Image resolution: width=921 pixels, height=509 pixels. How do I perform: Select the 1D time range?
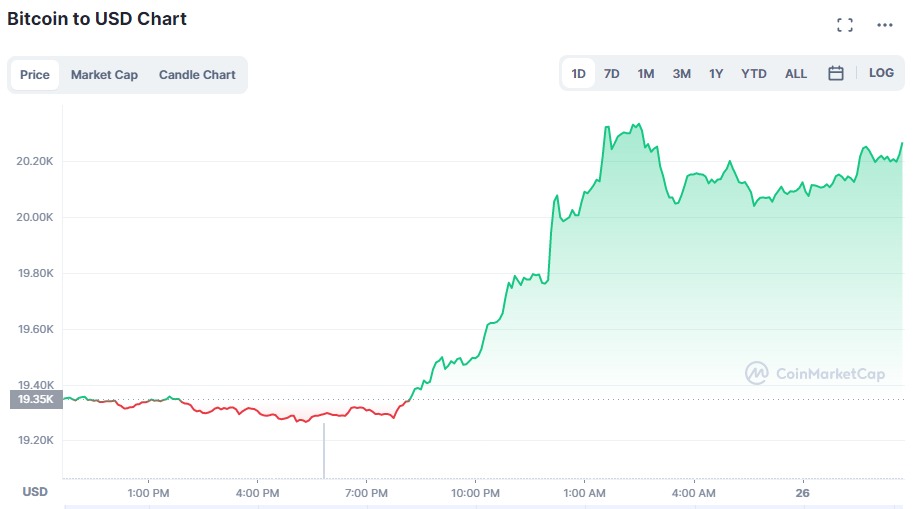(x=578, y=74)
